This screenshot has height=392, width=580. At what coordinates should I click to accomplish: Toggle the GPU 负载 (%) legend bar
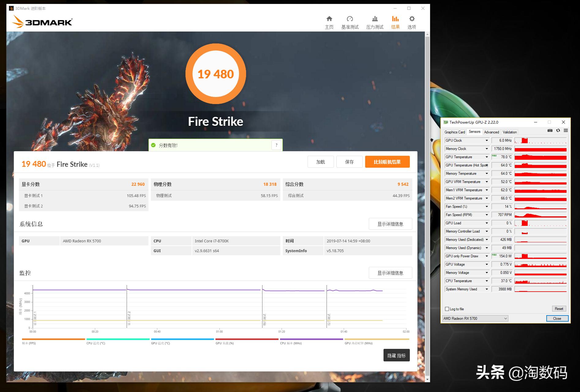(247, 339)
